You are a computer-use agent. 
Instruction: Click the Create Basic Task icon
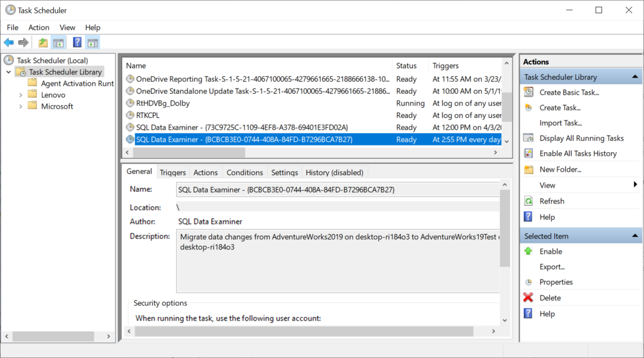(529, 92)
